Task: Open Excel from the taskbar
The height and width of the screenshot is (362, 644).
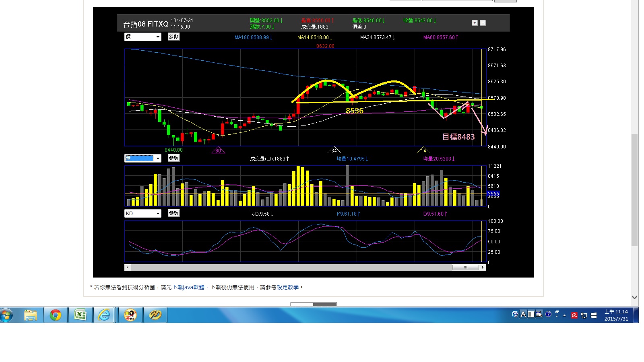Action: pos(80,315)
